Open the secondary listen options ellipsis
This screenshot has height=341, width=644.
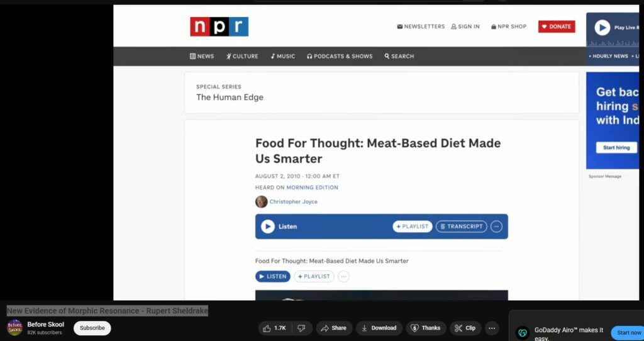coord(343,276)
